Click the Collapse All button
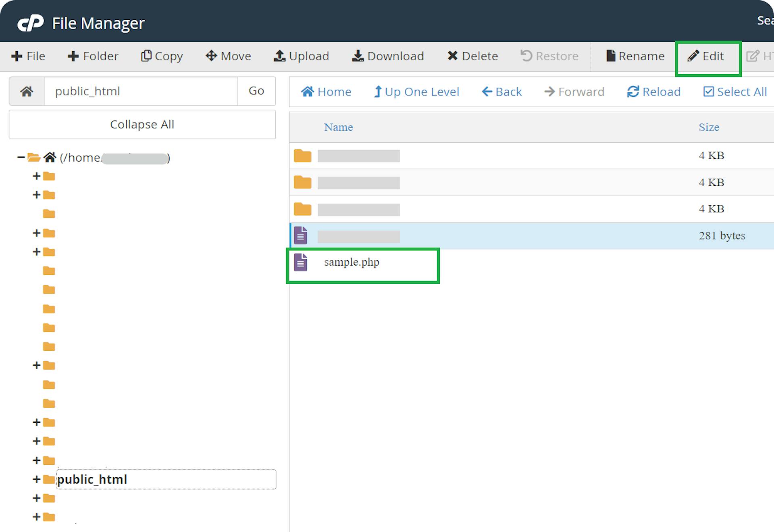Image resolution: width=774 pixels, height=532 pixels. pos(142,125)
